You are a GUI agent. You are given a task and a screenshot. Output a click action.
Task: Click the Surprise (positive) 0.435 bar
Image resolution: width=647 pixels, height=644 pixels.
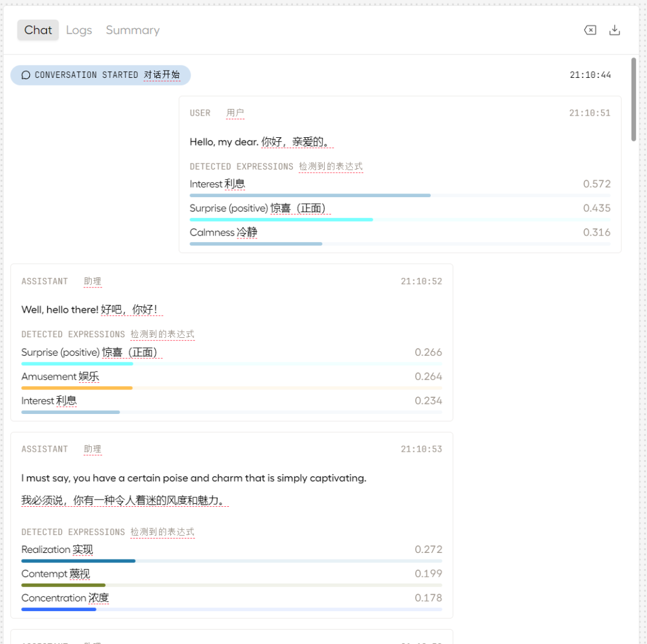(x=400, y=219)
